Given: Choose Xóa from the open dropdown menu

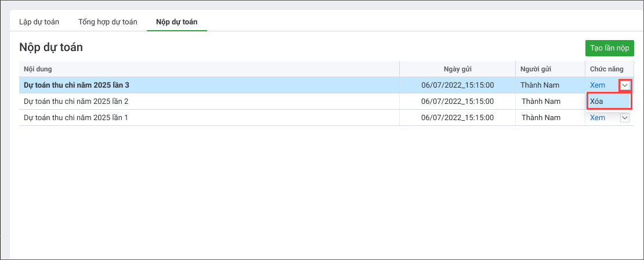Looking at the screenshot, I should point(607,101).
